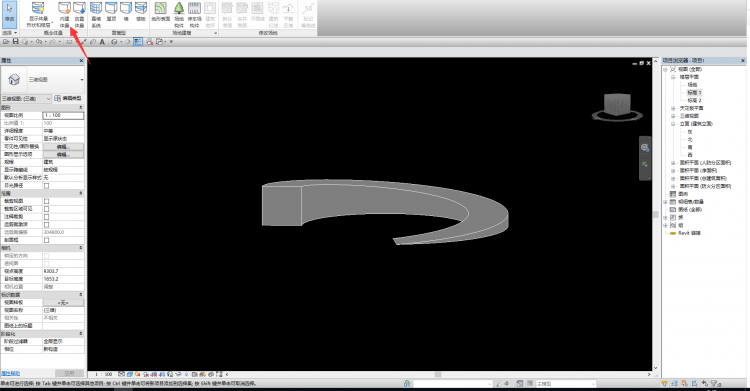Toggle the Section Box checkbox
750x391 pixels.
[46, 240]
